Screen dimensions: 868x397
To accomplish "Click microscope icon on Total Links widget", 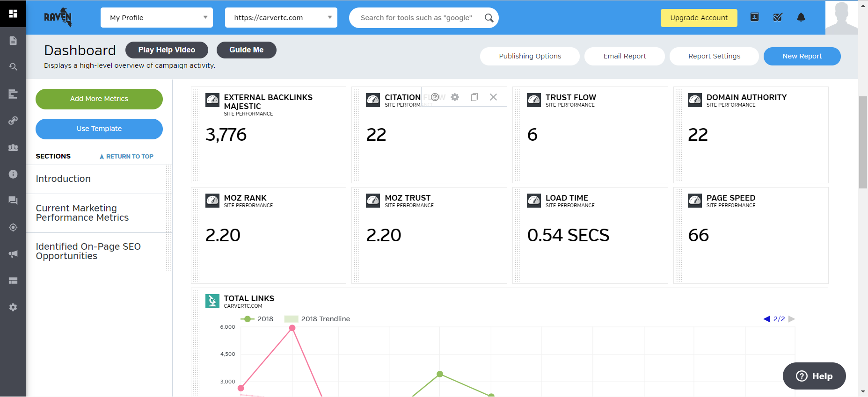I will pyautogui.click(x=212, y=301).
